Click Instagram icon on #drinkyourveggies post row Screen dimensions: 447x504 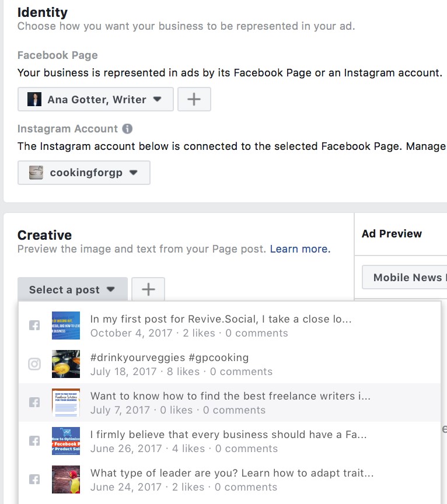pos(34,364)
